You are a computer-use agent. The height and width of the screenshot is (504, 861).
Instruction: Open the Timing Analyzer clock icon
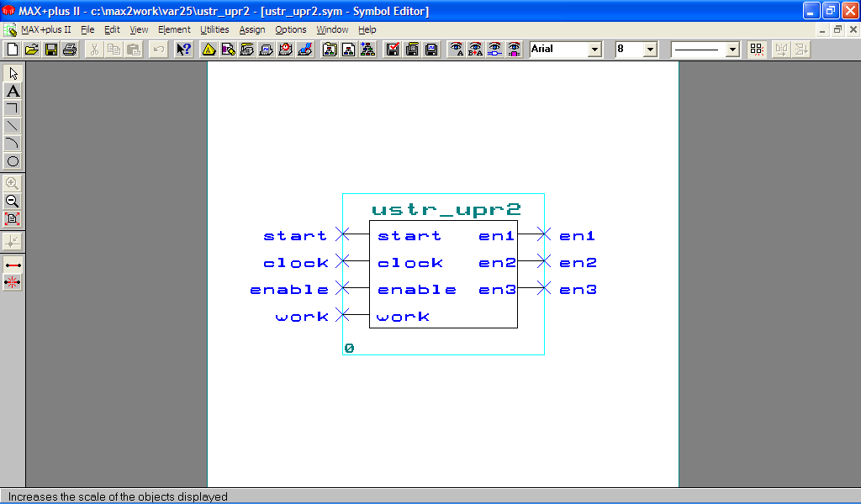tap(286, 50)
